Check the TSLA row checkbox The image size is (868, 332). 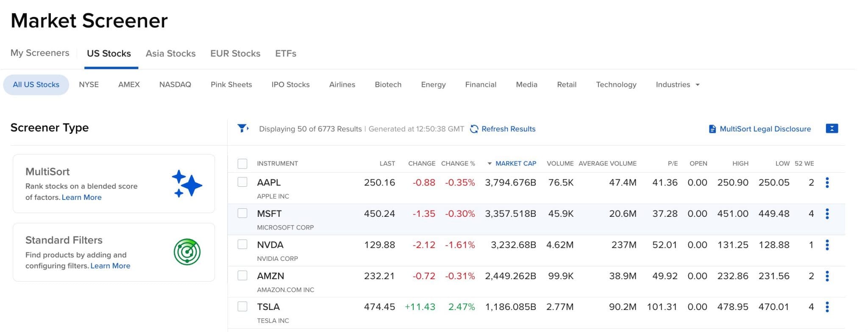pos(242,307)
